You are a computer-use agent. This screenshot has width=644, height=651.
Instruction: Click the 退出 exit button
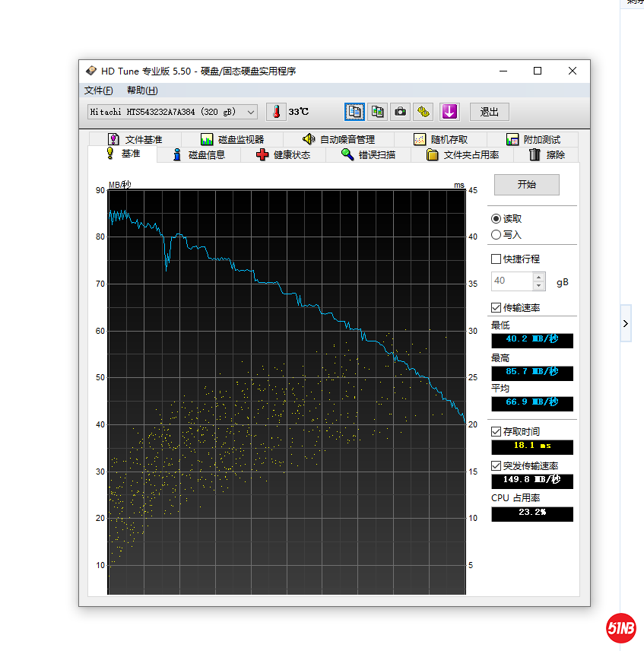coord(489,112)
